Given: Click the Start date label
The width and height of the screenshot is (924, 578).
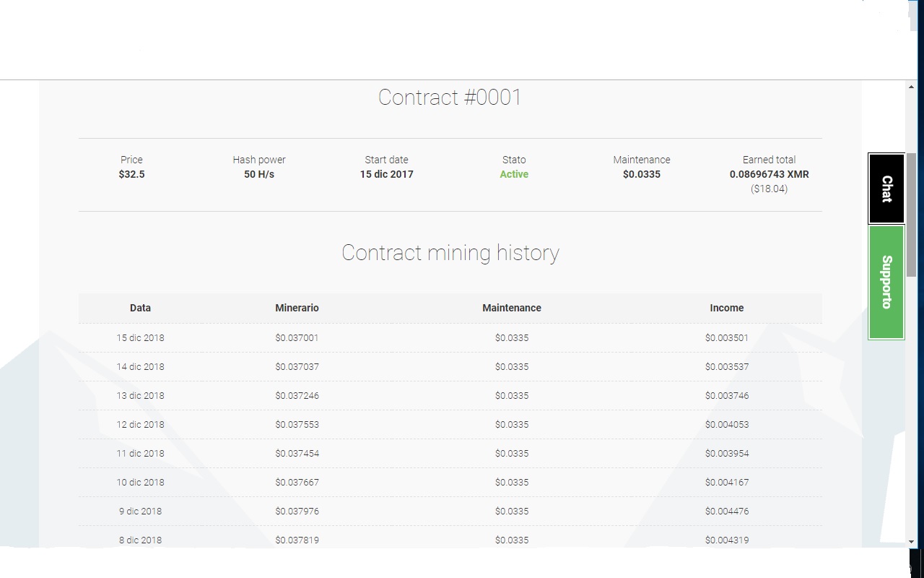Looking at the screenshot, I should pyautogui.click(x=387, y=160).
